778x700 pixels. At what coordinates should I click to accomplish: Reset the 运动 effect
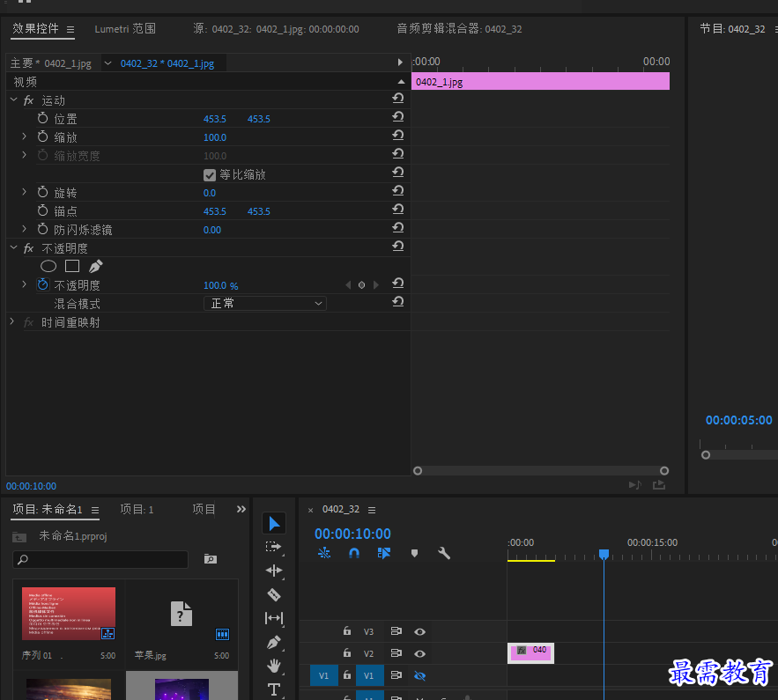(398, 98)
